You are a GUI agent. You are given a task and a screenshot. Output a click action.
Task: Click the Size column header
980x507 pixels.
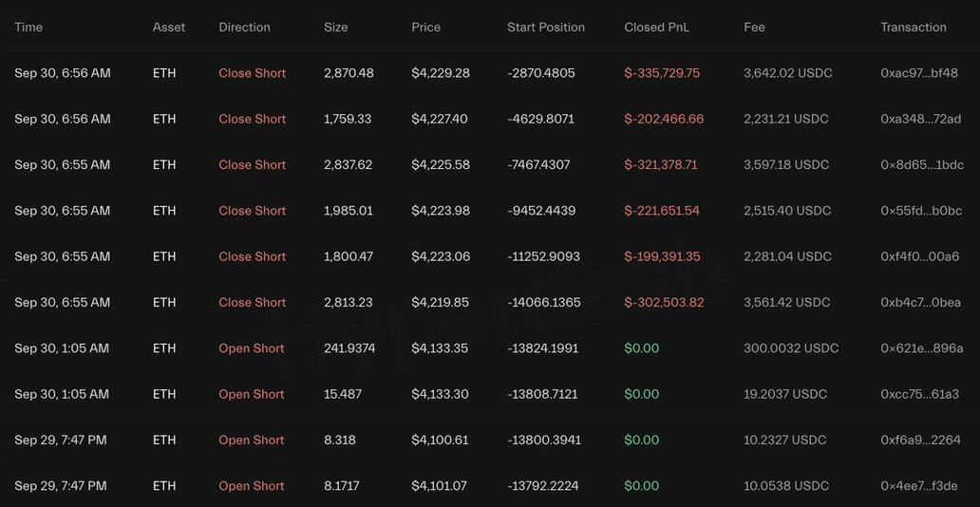(x=335, y=28)
